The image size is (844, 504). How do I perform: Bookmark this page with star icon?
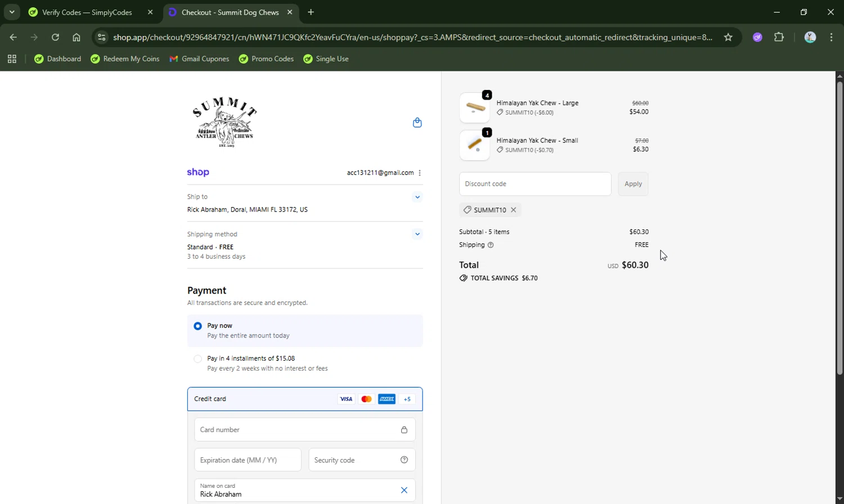pos(728,37)
